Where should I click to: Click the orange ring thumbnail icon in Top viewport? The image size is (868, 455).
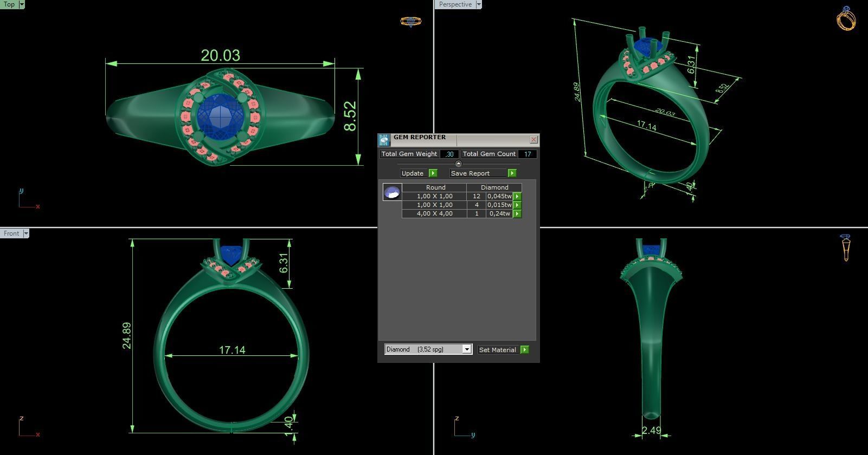click(x=410, y=22)
